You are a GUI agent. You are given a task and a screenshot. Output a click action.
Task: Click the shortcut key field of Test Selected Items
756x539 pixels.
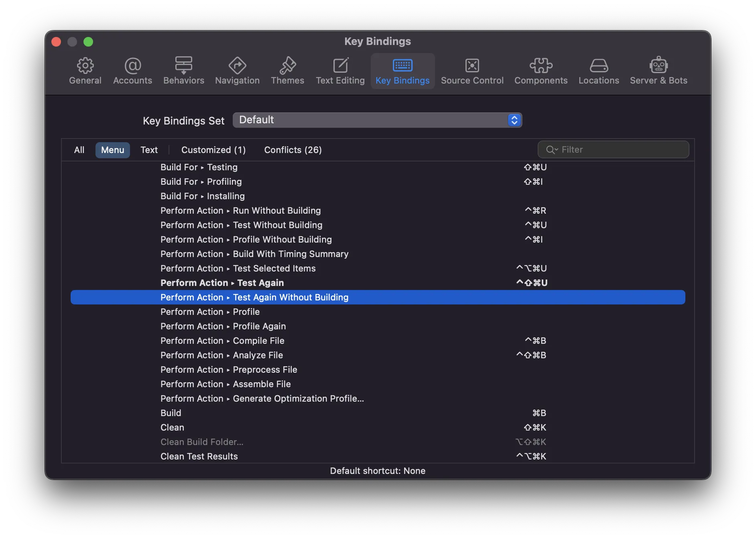(x=532, y=268)
